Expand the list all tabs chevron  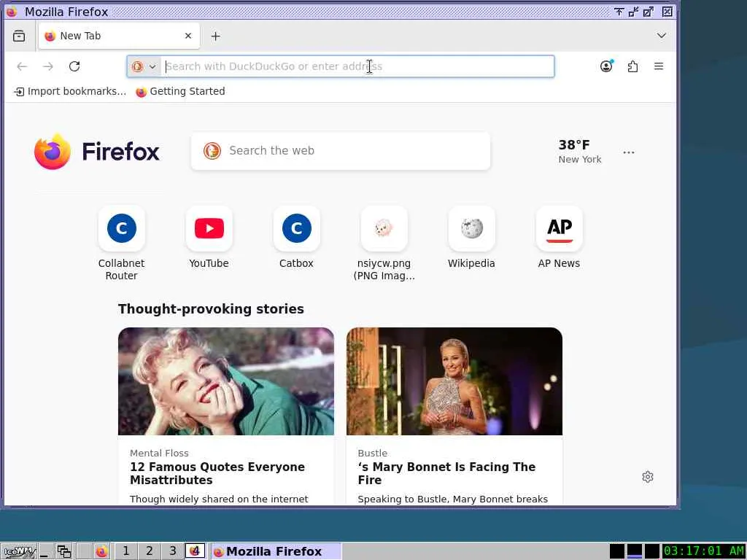661,36
